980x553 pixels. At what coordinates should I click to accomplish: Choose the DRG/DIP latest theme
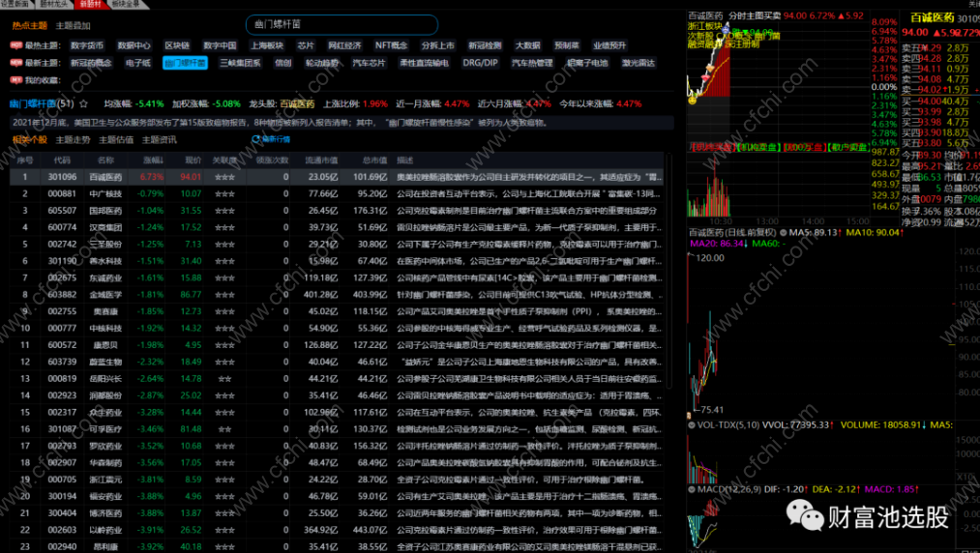[480, 63]
